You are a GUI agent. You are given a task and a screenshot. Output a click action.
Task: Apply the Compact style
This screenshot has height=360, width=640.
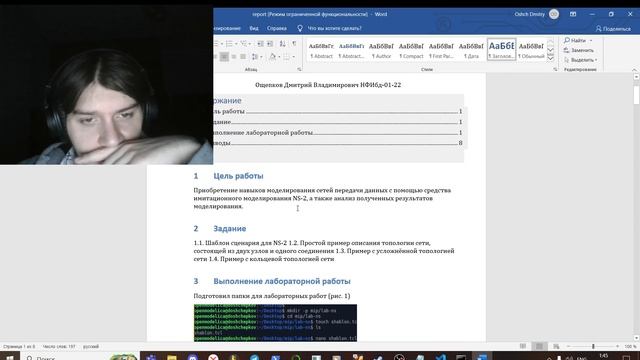(411, 50)
